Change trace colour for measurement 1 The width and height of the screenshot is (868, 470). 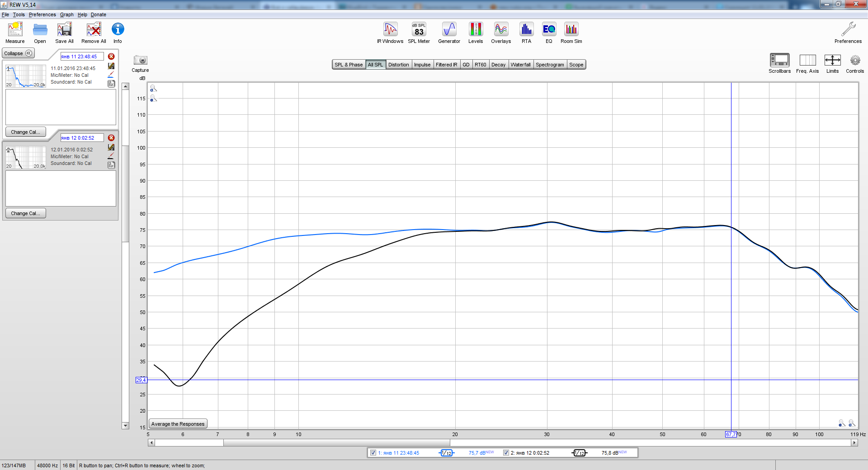(111, 75)
